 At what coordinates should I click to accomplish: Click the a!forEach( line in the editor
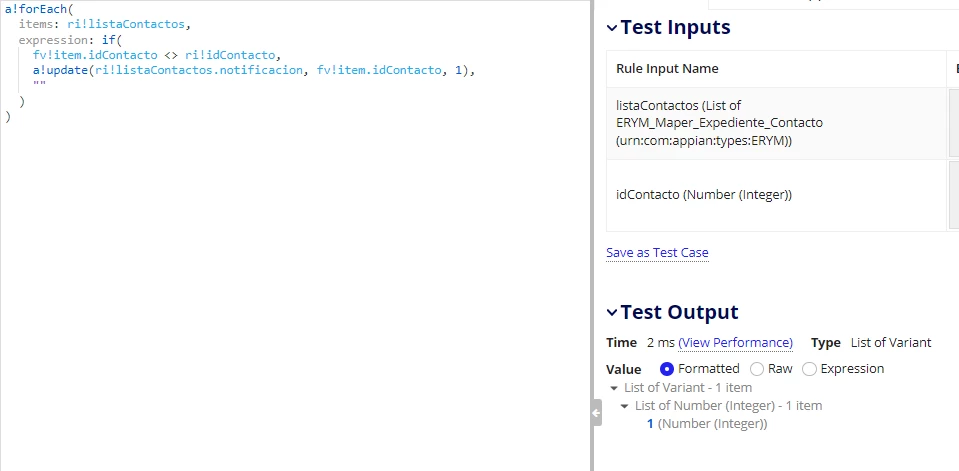pyautogui.click(x=39, y=10)
